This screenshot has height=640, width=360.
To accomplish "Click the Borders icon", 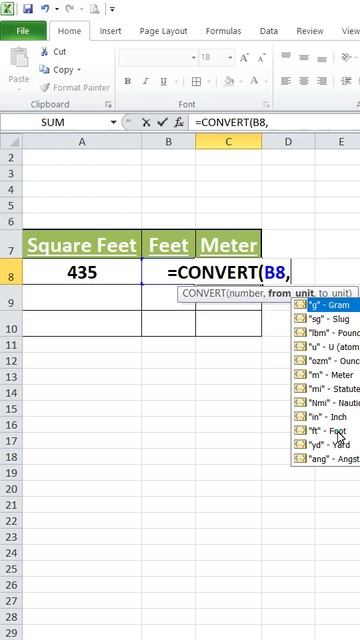I will (x=196, y=82).
